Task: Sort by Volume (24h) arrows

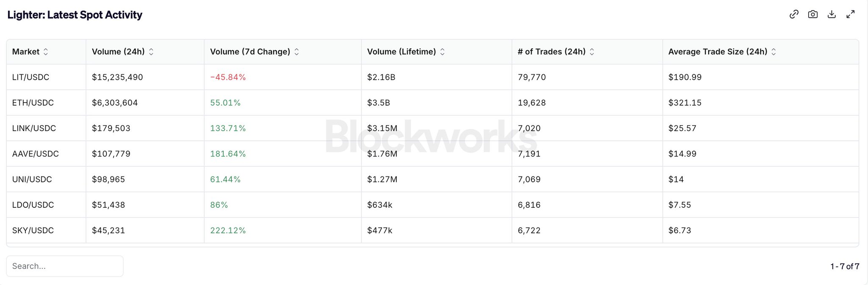Action: [x=151, y=52]
